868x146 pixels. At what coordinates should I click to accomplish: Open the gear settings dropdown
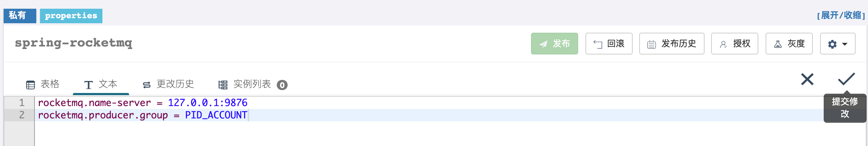837,44
